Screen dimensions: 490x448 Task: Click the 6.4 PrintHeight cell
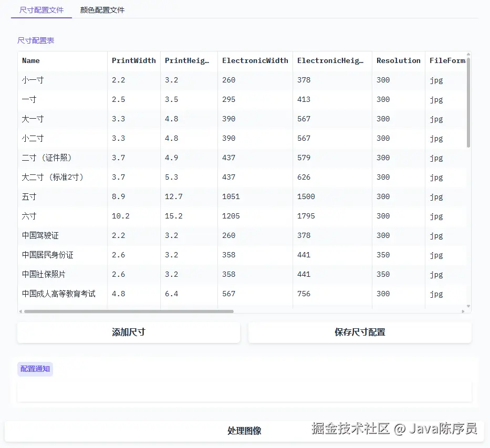(189, 294)
